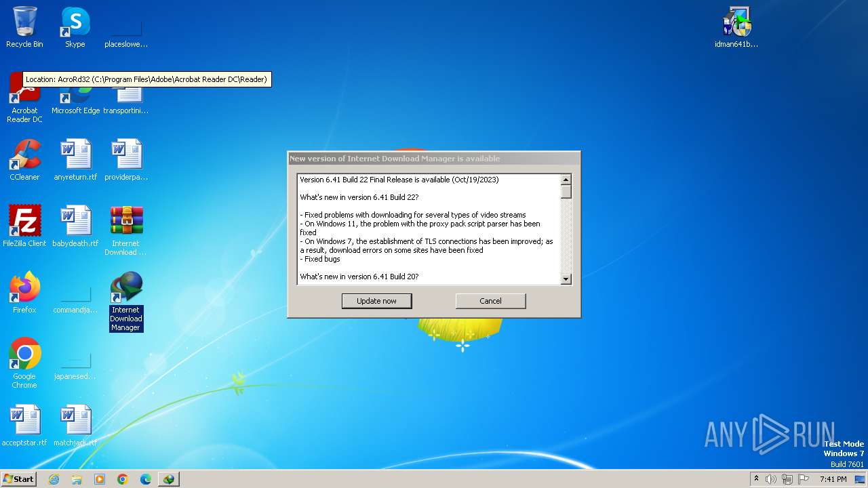Click the 'What's new in version 6.41 Build 20?' line

tap(359, 277)
